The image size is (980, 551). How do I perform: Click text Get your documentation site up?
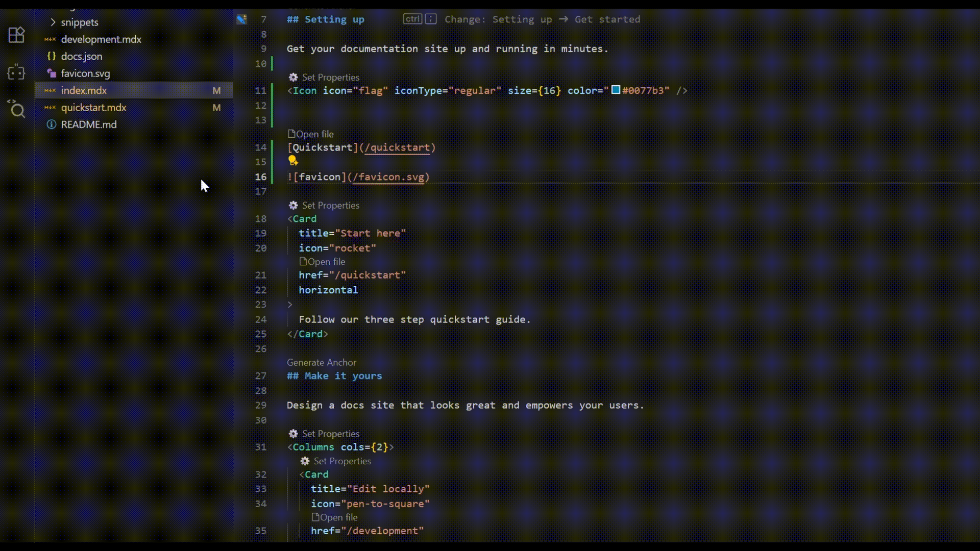[x=376, y=49]
